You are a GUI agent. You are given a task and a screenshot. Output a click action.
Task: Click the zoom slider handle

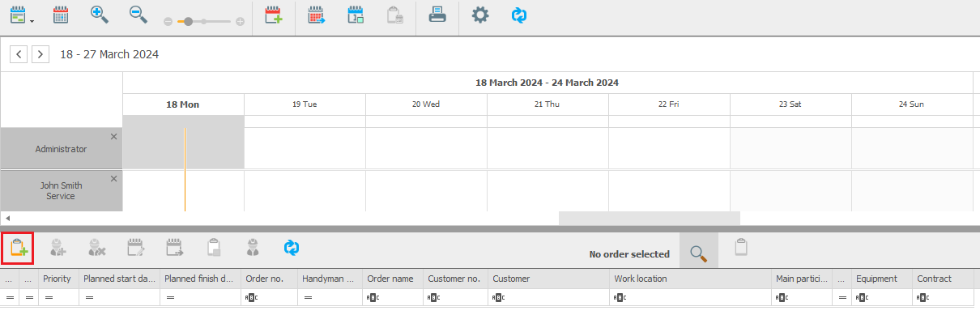pos(189,22)
